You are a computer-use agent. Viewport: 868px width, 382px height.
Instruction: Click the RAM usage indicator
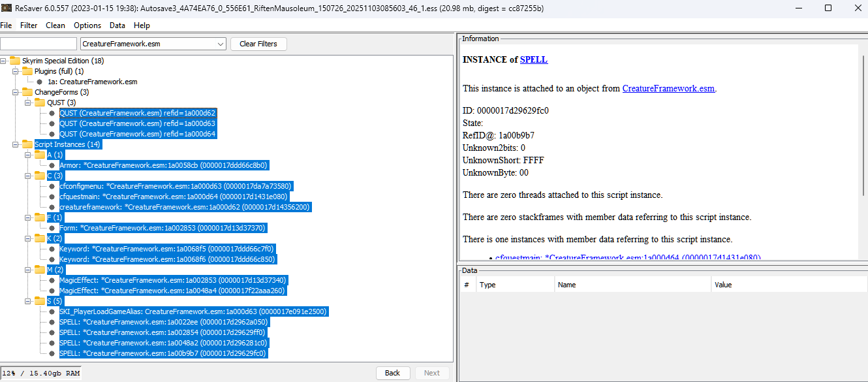point(40,373)
